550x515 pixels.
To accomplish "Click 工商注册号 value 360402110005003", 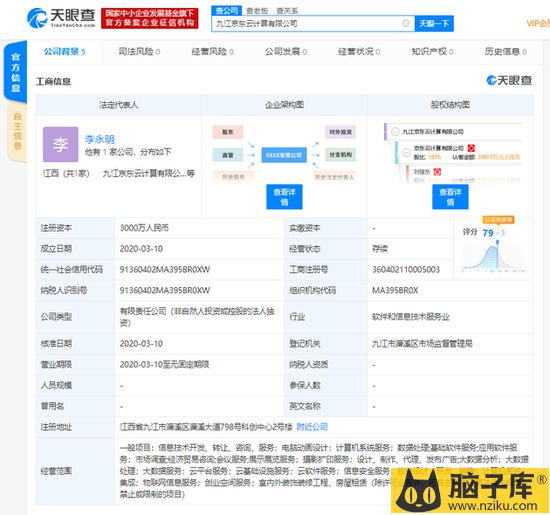I will point(406,269).
